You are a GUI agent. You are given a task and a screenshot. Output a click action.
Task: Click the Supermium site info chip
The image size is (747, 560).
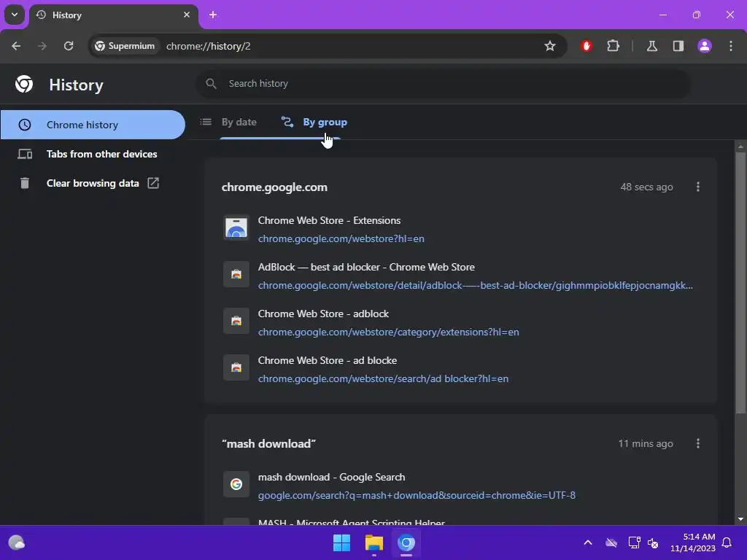125,46
